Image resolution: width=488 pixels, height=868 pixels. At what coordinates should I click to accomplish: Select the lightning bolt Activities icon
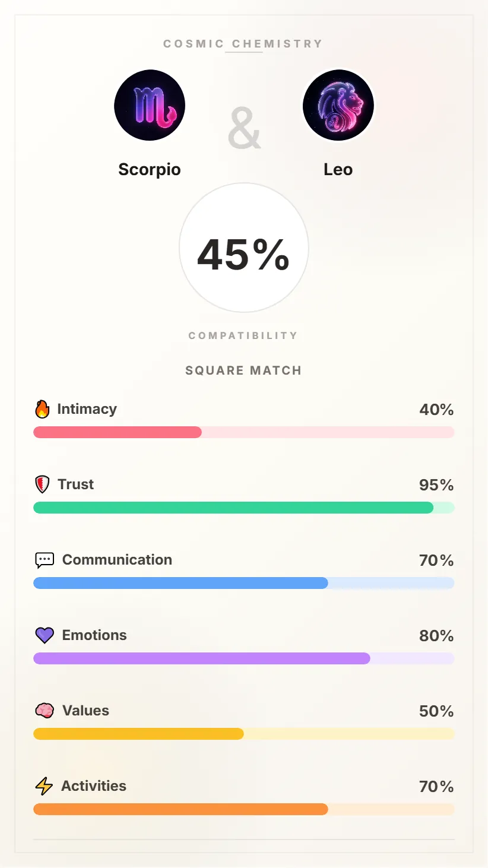pos(43,785)
